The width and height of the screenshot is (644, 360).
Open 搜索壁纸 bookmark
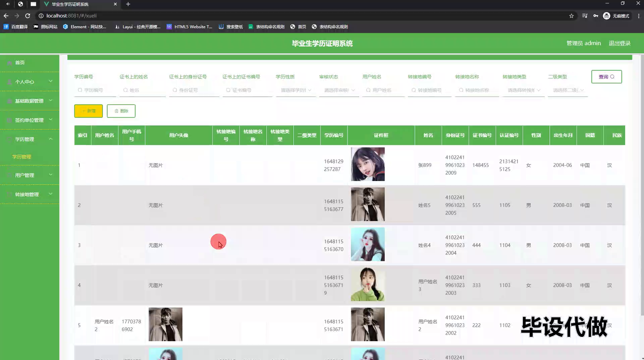[231, 27]
